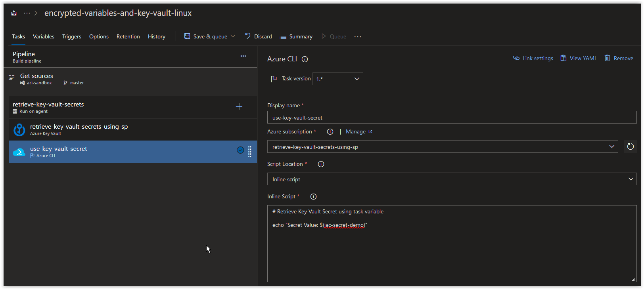Open the Retention tab
The height and width of the screenshot is (289, 644).
pyautogui.click(x=128, y=36)
